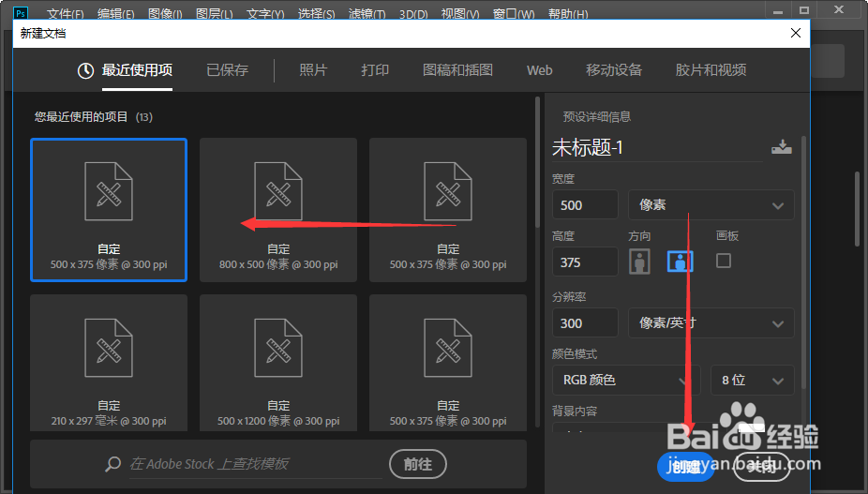This screenshot has height=494, width=868.
Task: Click the height field showing 375
Action: click(585, 262)
